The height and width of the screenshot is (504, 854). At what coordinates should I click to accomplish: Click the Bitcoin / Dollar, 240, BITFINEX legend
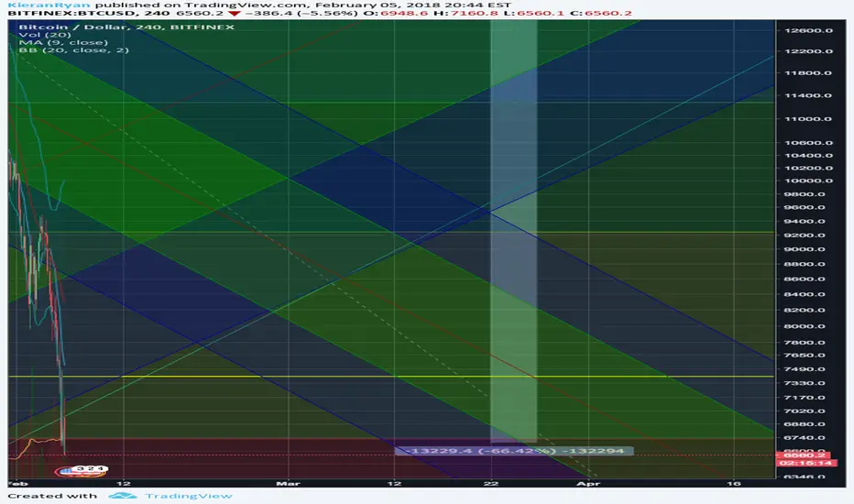pyautogui.click(x=126, y=27)
